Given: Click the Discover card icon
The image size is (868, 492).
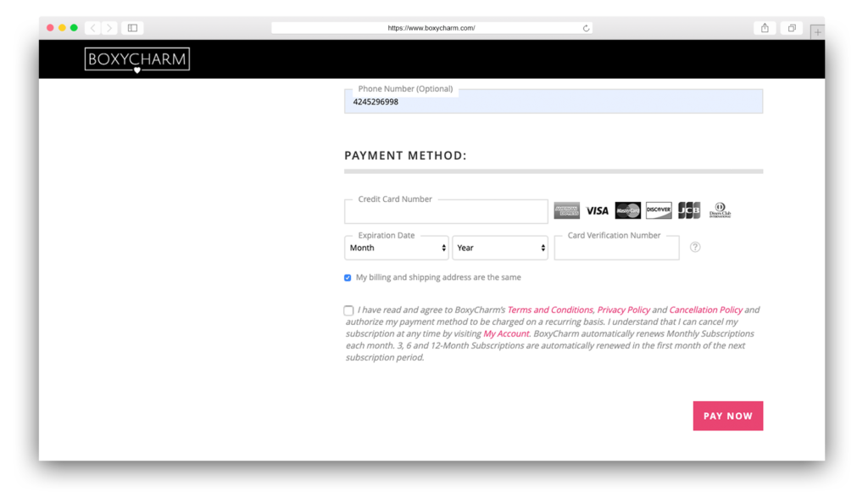Looking at the screenshot, I should pos(659,210).
